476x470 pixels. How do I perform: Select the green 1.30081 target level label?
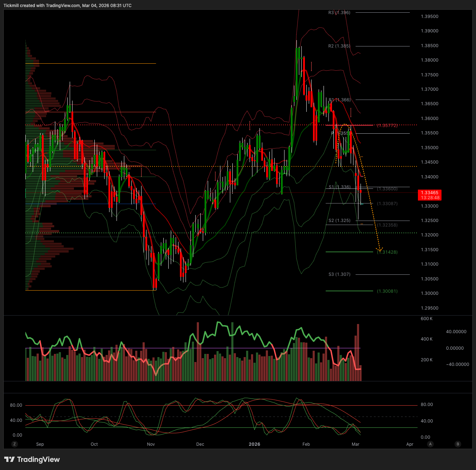[x=387, y=291]
